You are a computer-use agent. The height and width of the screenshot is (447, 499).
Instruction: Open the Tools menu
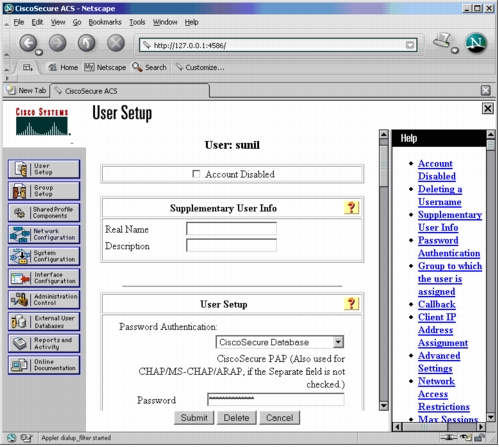[137, 22]
